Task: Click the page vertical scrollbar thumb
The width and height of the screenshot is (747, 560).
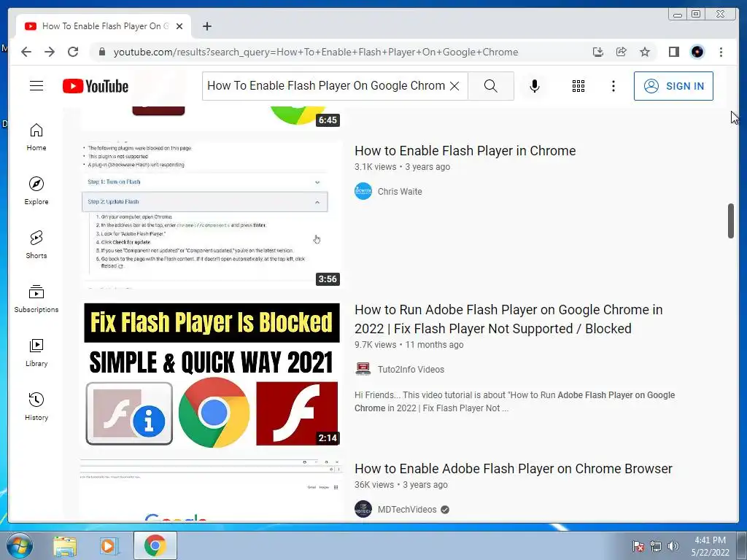Action: coord(731,221)
